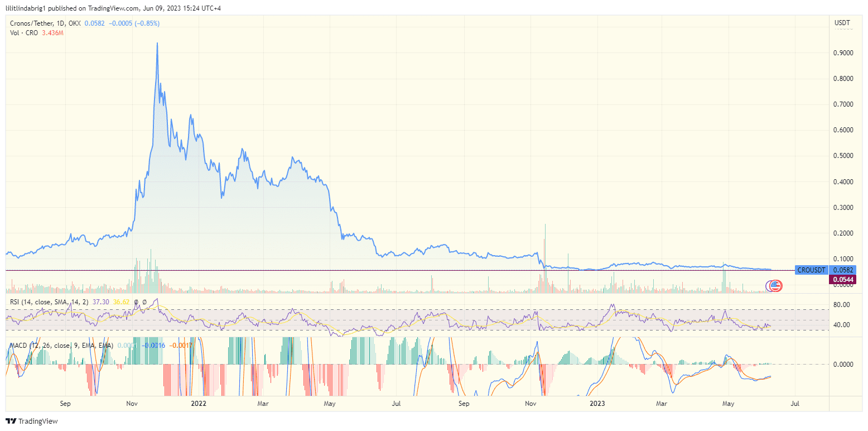Select the 2023 label on the time axis
The width and height of the screenshot is (868, 431).
pyautogui.click(x=597, y=403)
